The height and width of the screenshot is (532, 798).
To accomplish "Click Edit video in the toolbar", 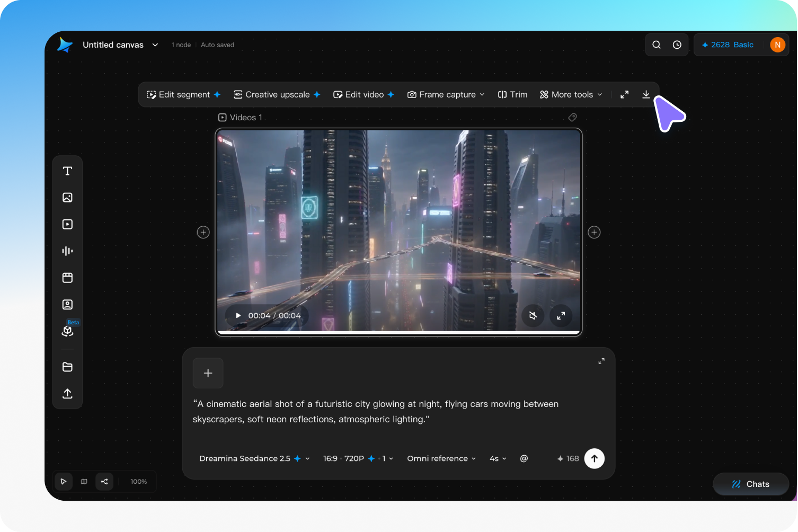I will [x=363, y=94].
